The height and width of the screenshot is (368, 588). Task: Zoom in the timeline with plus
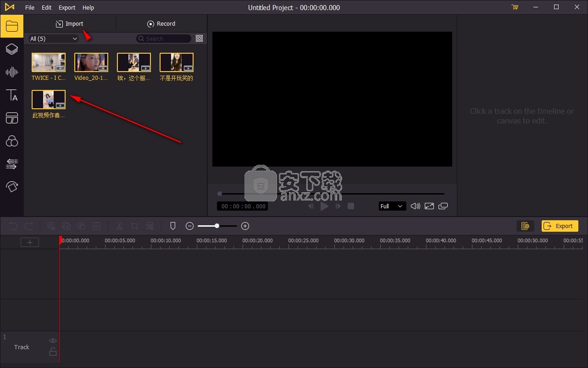tap(245, 226)
